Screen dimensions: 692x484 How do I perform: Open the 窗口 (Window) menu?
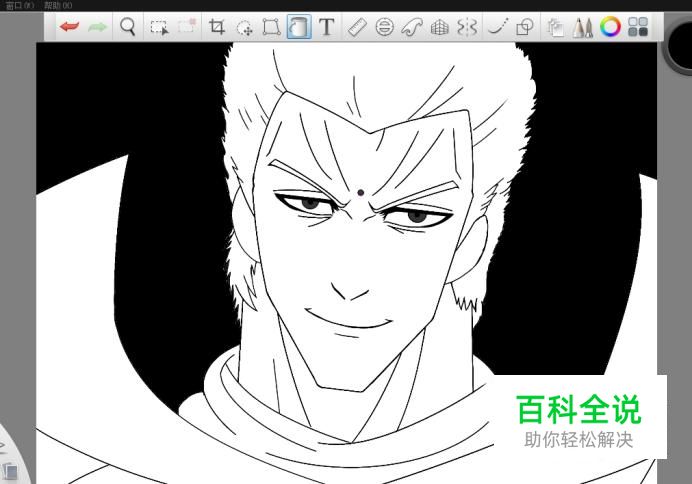point(19,5)
